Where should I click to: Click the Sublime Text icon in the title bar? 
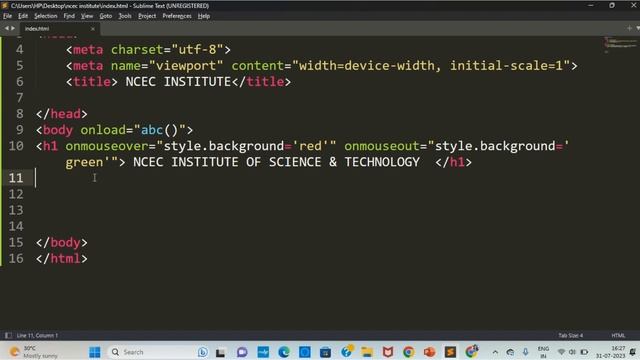coord(4,5)
